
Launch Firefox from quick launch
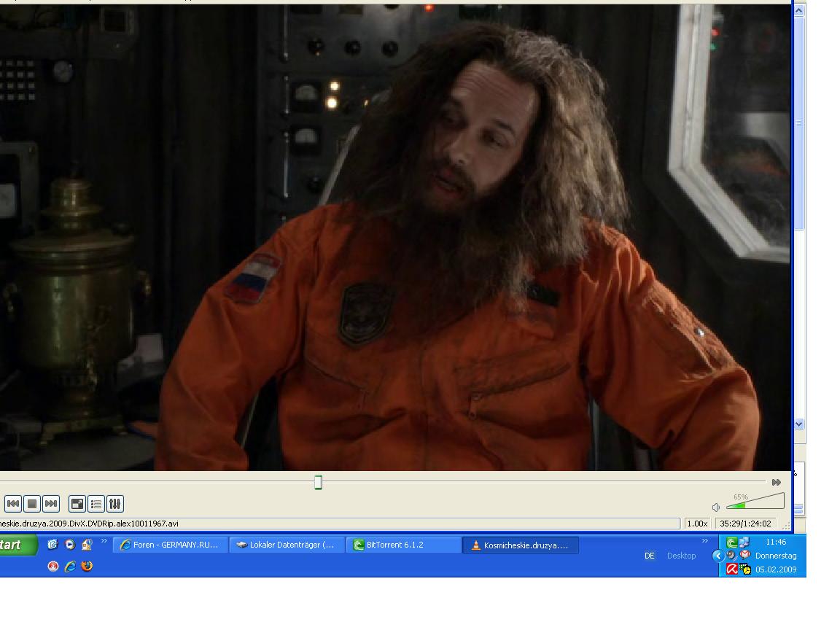click(x=87, y=566)
